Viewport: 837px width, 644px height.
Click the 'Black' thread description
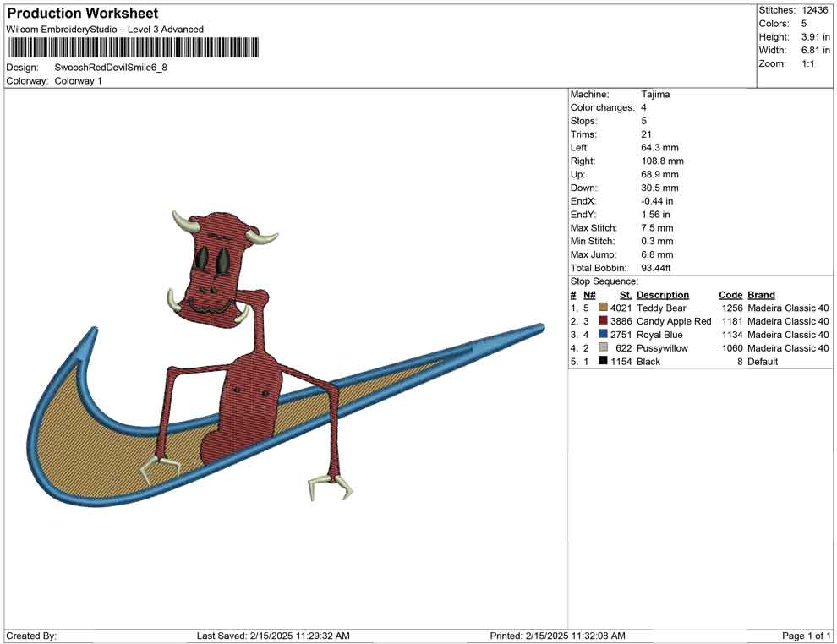tap(648, 361)
